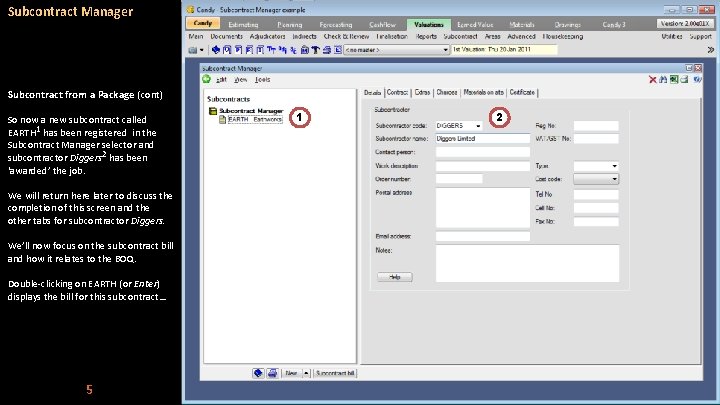Open the Edit menu in Subcontract Manager
The image size is (720, 405).
click(x=221, y=79)
